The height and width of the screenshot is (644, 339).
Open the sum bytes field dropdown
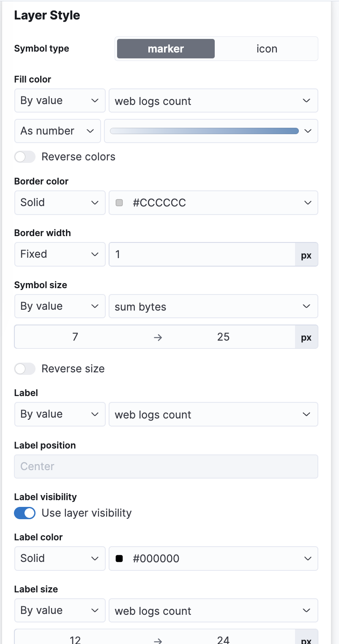(x=213, y=306)
